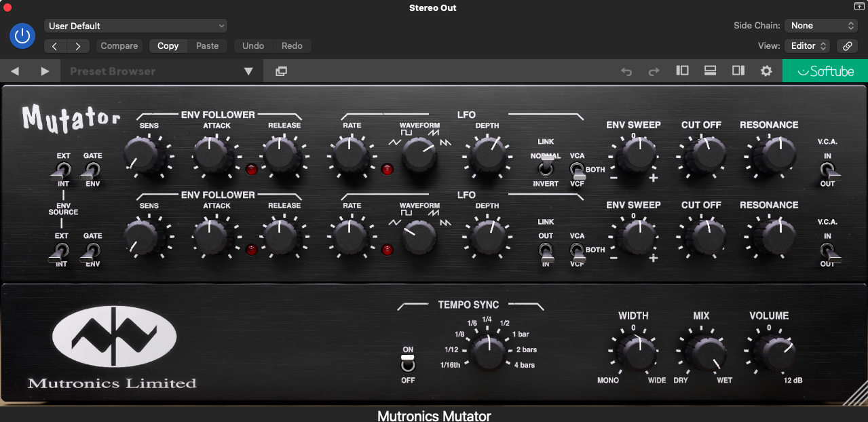Open Softube settings gear icon
The width and height of the screenshot is (868, 422).
click(766, 71)
